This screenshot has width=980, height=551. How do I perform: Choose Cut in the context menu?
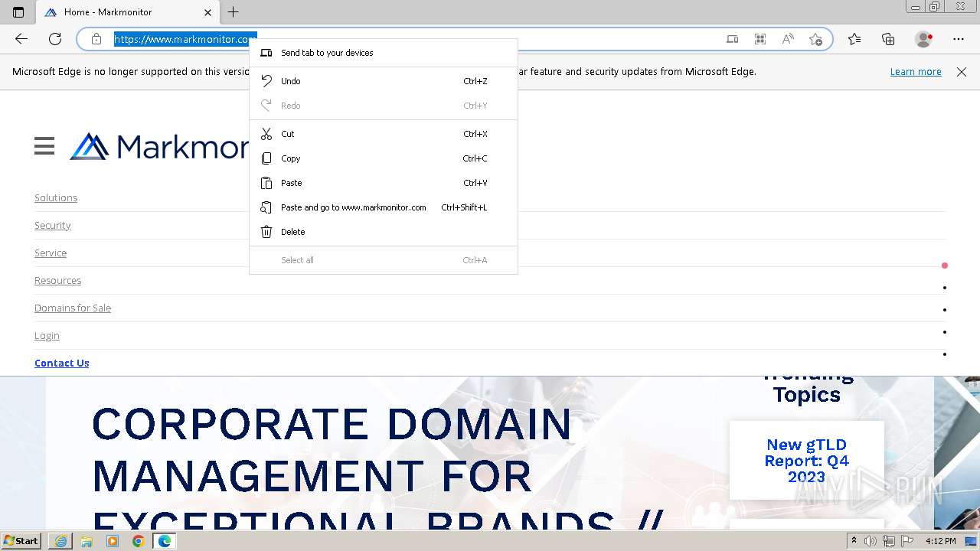(384, 134)
